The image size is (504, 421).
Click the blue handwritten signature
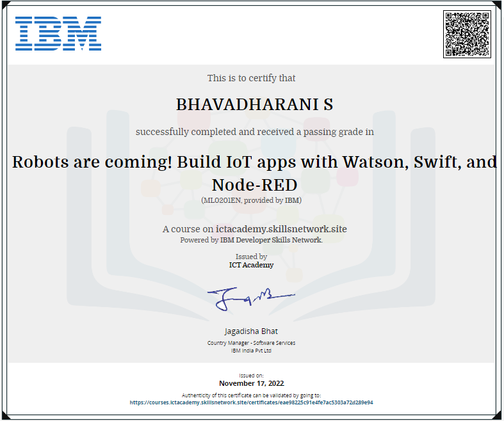tap(250, 299)
